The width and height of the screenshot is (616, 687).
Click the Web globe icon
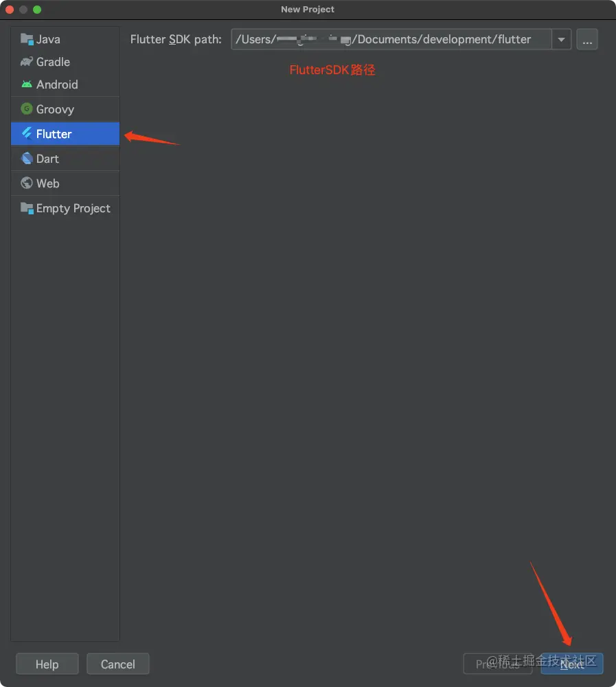click(x=27, y=183)
